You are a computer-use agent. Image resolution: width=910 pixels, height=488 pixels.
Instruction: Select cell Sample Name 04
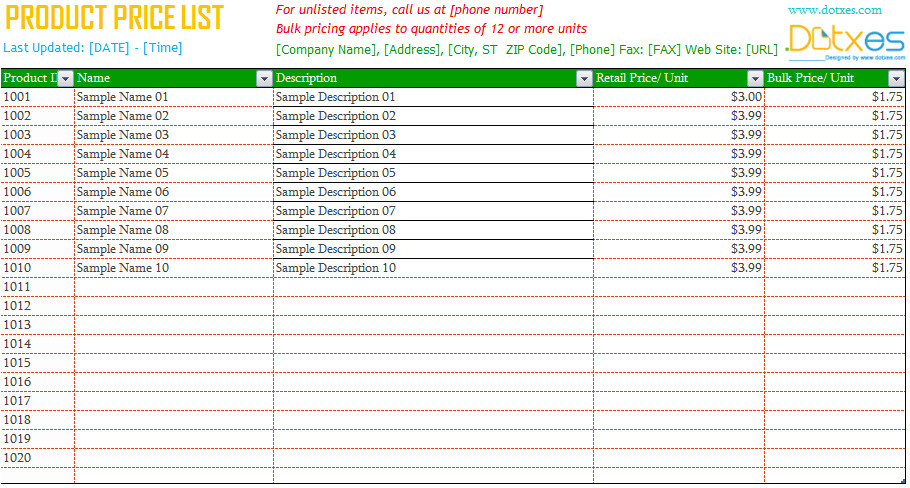coord(174,154)
